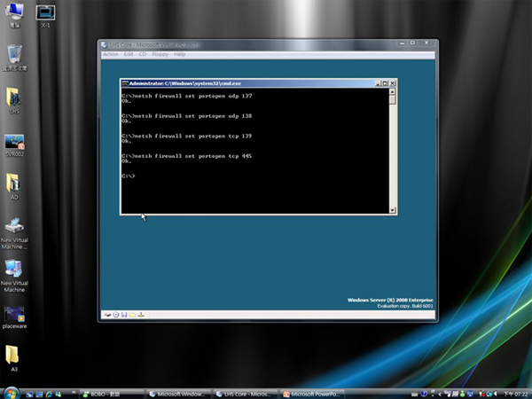Open the Edit menu in Virtual PC

coord(129,54)
